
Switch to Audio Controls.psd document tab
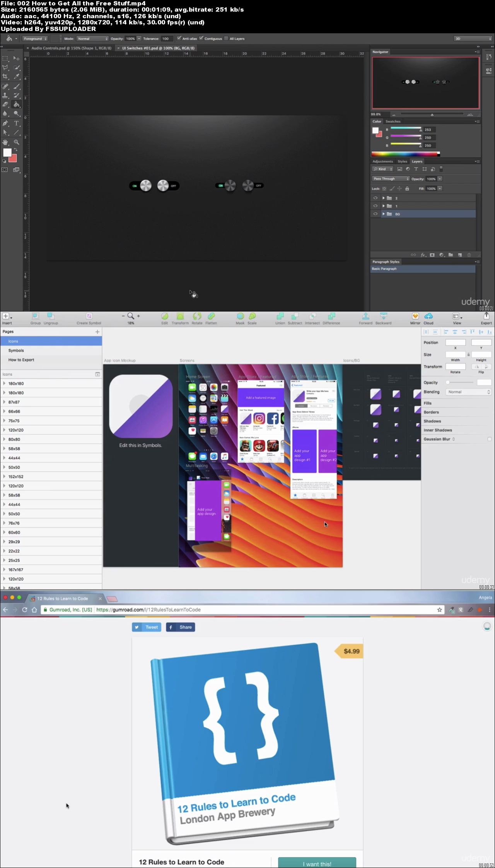click(71, 48)
